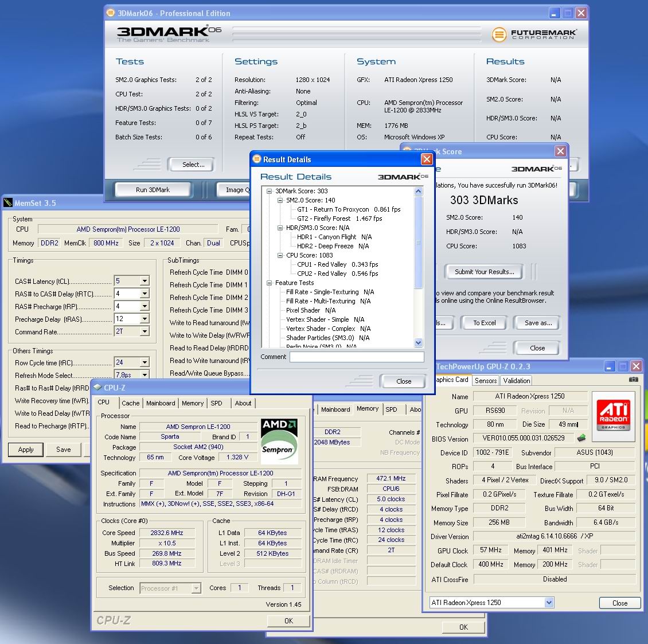Close the Result Details dialog with X
The image size is (648, 644).
pos(427,159)
